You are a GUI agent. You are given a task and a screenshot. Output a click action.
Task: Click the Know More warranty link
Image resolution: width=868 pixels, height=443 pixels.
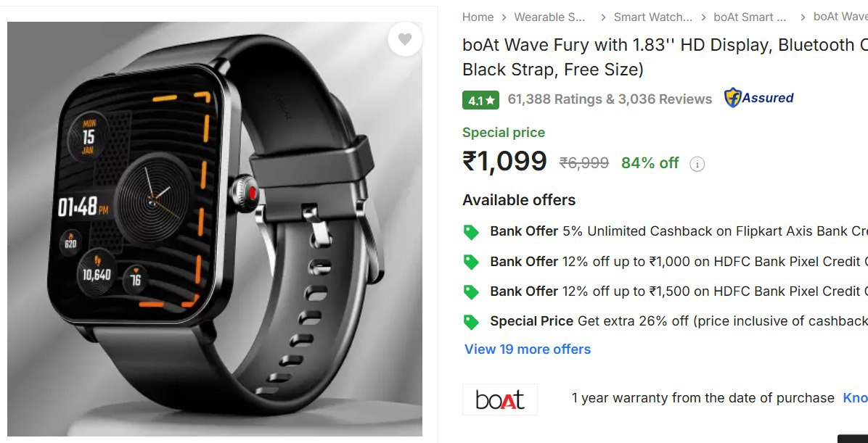(x=855, y=398)
